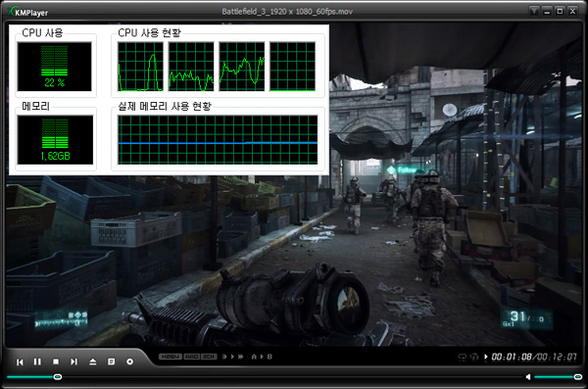Set the A-B repeat section control
The width and height of the screenshot is (588, 389).
pyautogui.click(x=262, y=357)
